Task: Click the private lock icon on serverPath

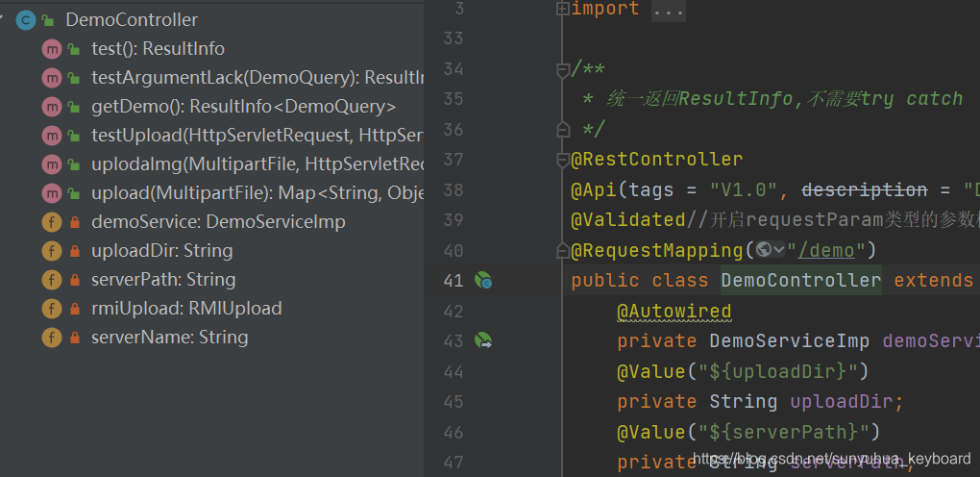Action: coord(75,280)
